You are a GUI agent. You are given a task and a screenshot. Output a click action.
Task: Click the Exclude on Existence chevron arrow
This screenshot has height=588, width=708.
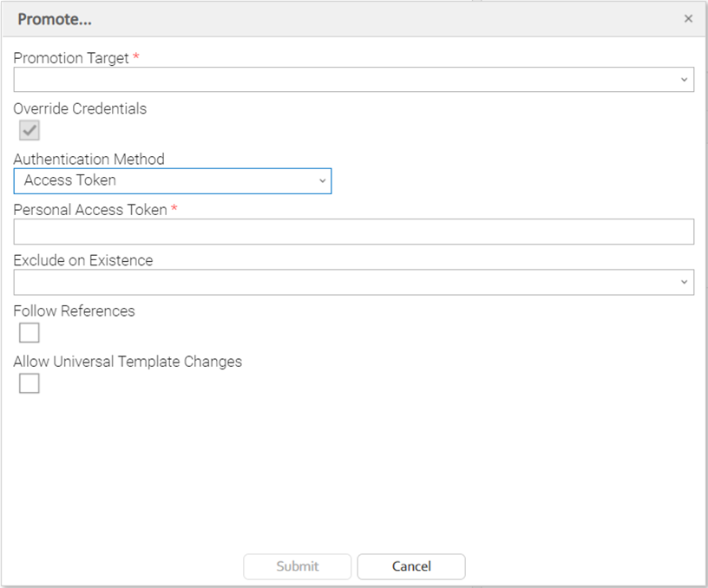point(684,282)
